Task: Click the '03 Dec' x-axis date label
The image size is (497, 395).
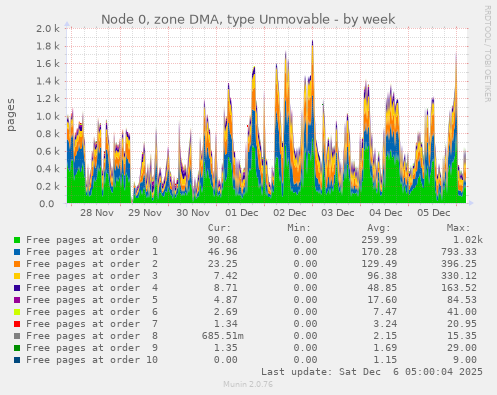Action: click(x=338, y=213)
